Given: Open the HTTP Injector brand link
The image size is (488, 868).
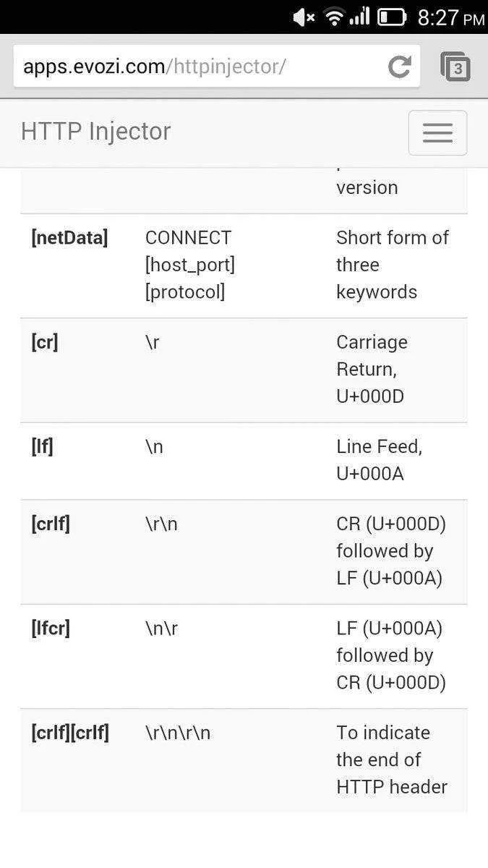Looking at the screenshot, I should click(x=95, y=132).
